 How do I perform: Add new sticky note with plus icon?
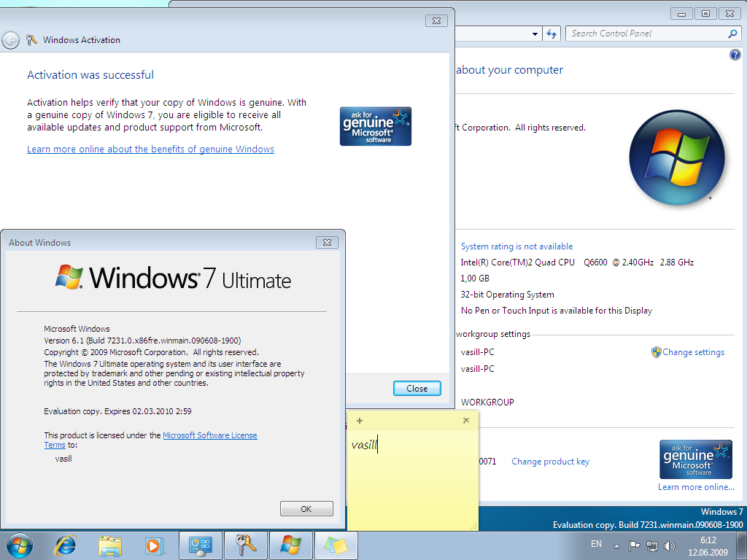tap(360, 421)
